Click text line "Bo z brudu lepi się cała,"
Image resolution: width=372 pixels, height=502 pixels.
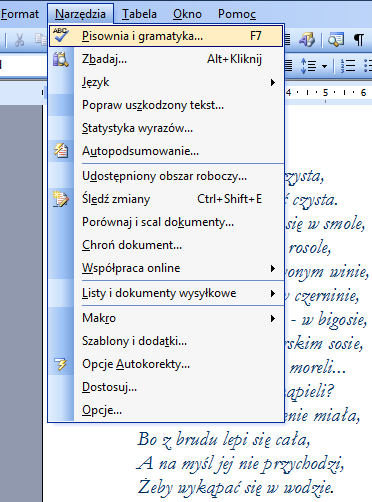tap(224, 440)
